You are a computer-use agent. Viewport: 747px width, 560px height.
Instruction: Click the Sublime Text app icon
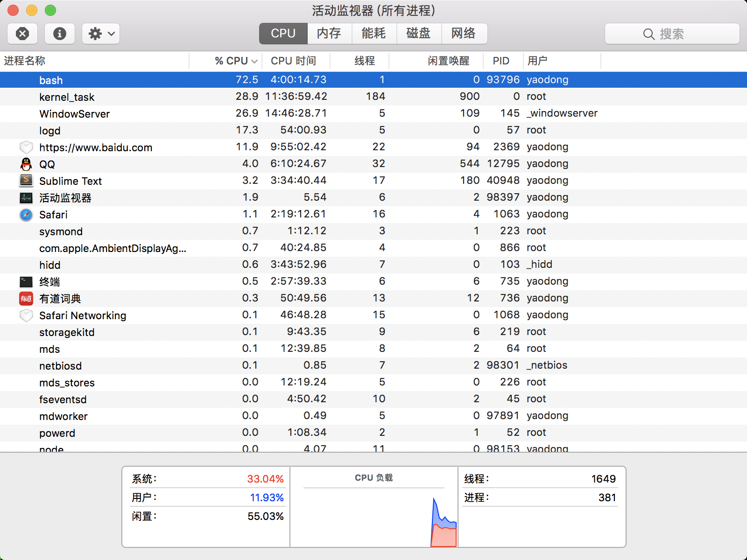(x=26, y=181)
